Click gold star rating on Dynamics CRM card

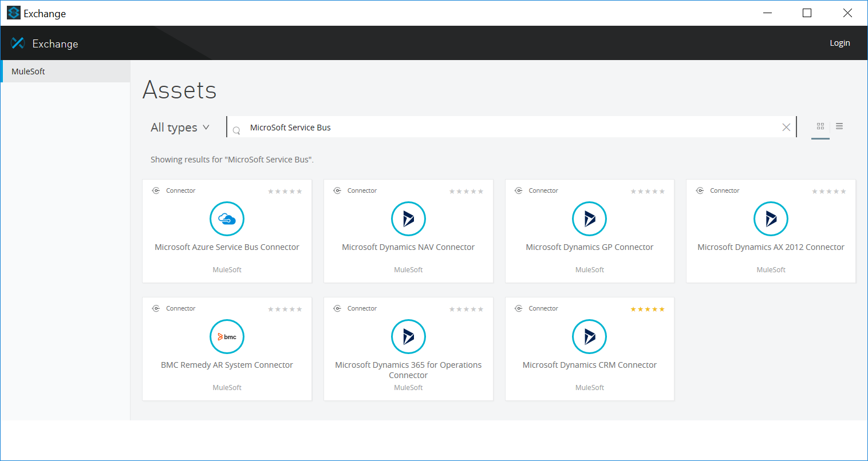point(648,309)
